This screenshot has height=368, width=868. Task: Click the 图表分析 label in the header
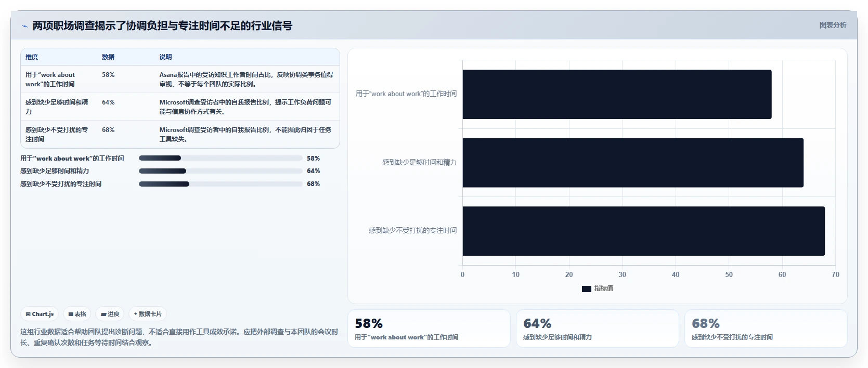[x=833, y=25]
